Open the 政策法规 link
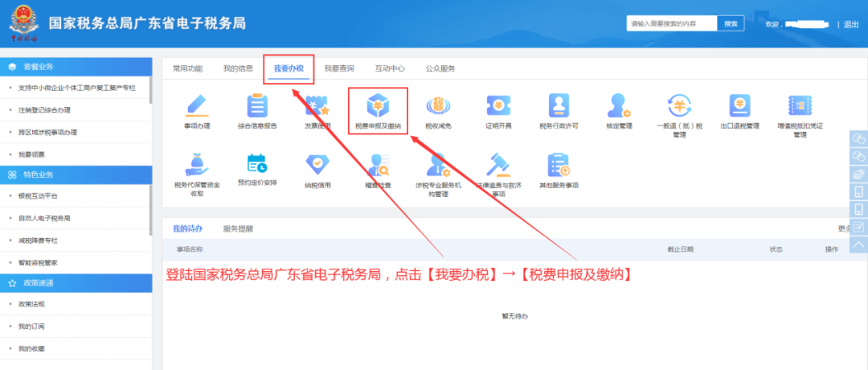The image size is (868, 370). [x=31, y=304]
